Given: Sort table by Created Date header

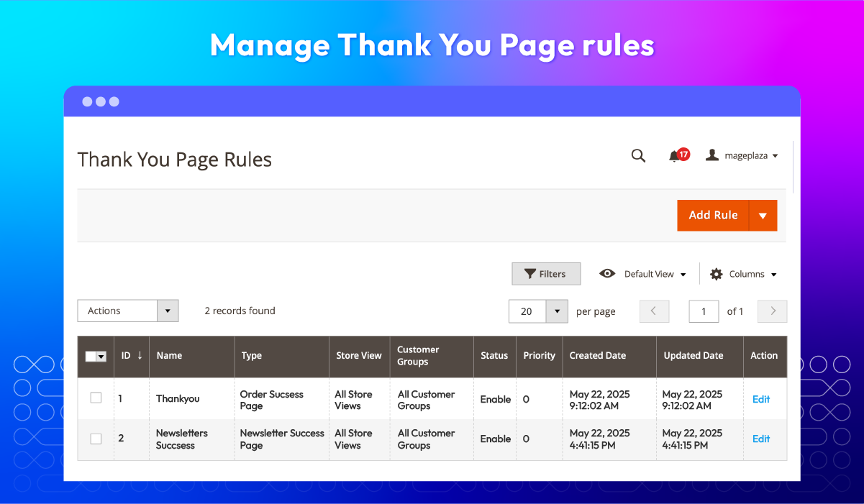Looking at the screenshot, I should (x=597, y=355).
